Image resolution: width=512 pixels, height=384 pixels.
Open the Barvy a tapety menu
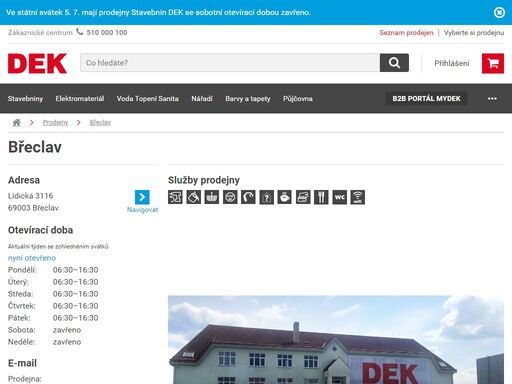pyautogui.click(x=248, y=99)
